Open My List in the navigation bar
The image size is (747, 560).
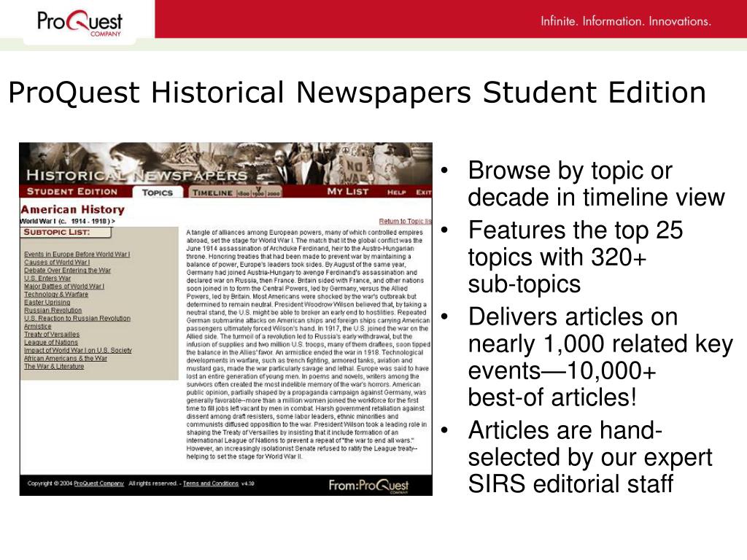point(348,192)
